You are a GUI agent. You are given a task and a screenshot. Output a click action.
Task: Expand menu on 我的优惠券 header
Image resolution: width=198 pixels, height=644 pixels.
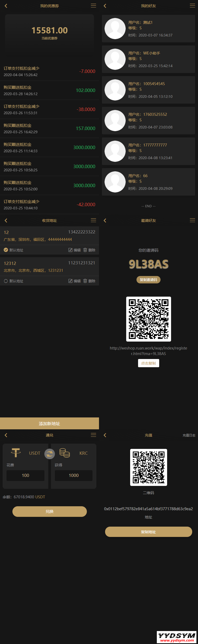click(x=93, y=6)
